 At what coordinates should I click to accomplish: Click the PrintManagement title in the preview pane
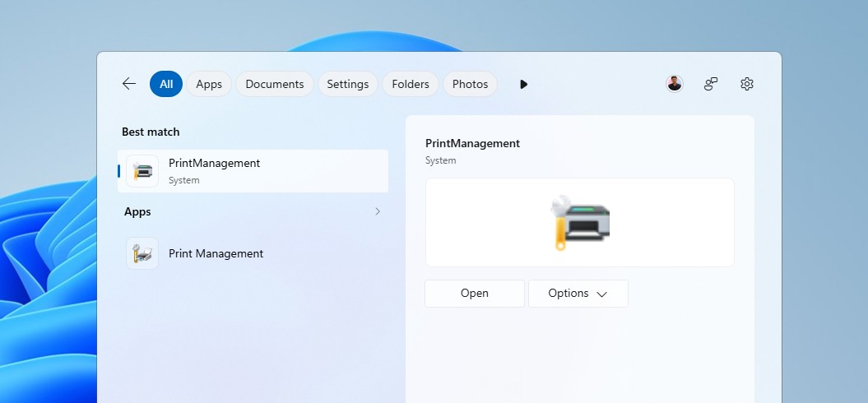click(472, 143)
